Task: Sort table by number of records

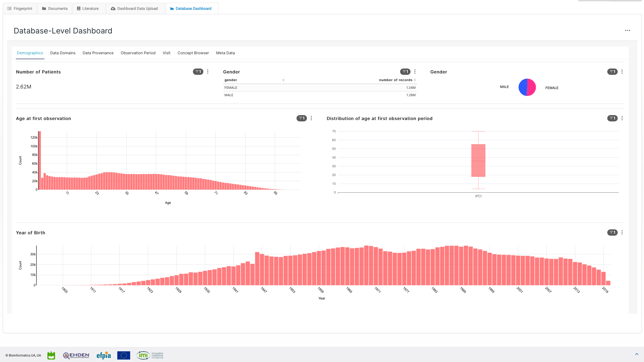Action: (415, 80)
